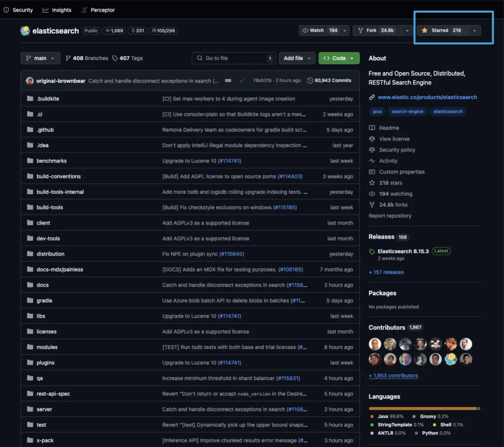The height and width of the screenshot is (447, 504).
Task: Click the Python 0.0% language entry
Action: pyautogui.click(x=433, y=433)
